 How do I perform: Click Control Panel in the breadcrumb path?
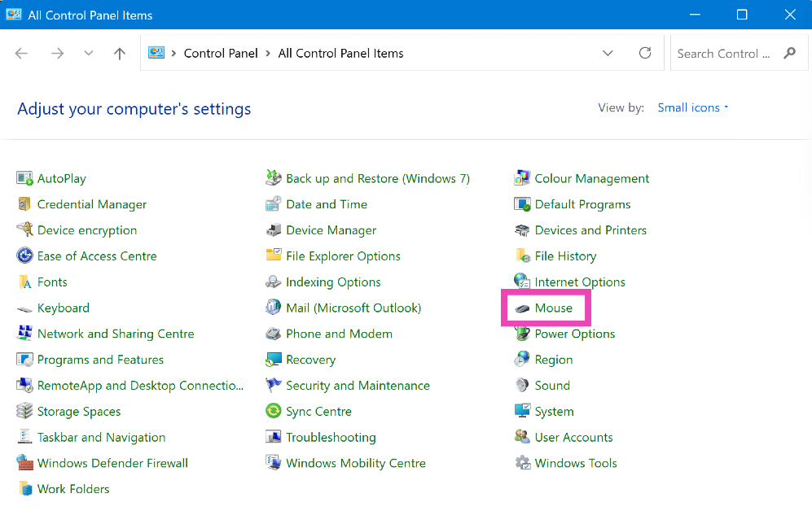[x=221, y=54]
